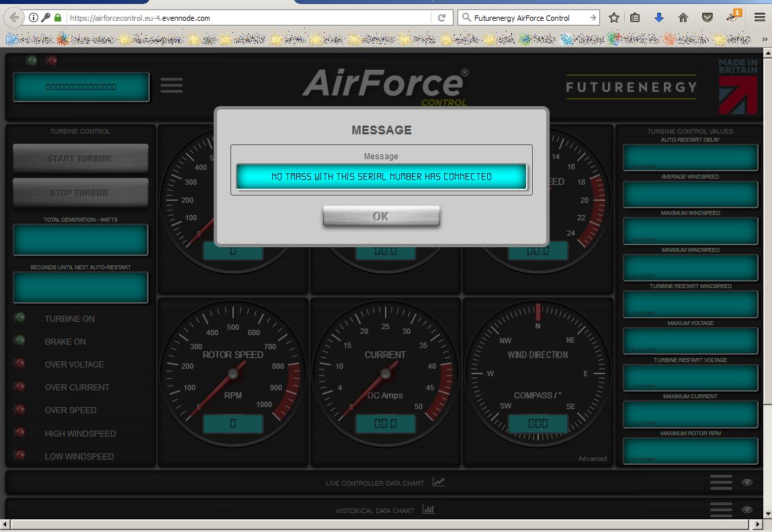Image resolution: width=772 pixels, height=532 pixels.
Task: Click the key icon in the address bar
Action: click(46, 17)
